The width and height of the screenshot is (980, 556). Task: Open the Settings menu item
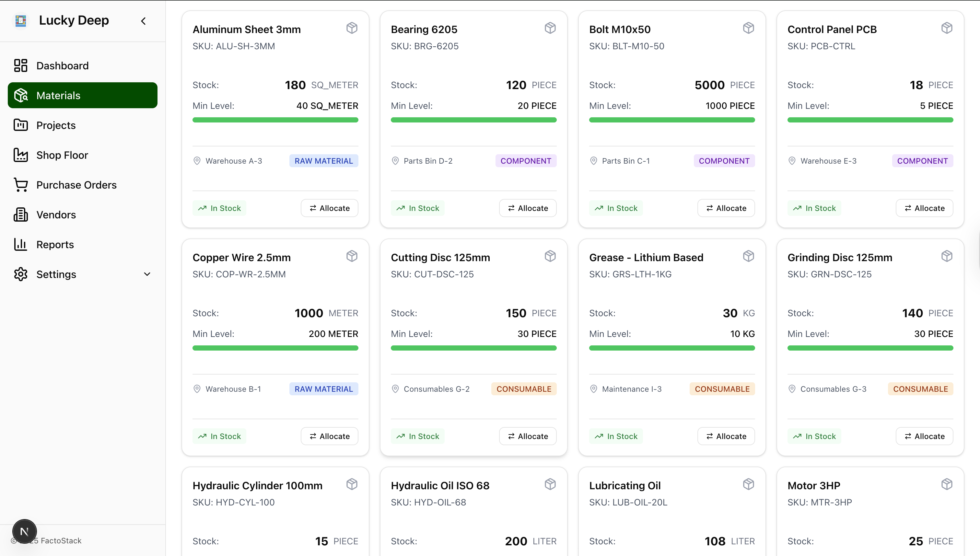pos(56,274)
